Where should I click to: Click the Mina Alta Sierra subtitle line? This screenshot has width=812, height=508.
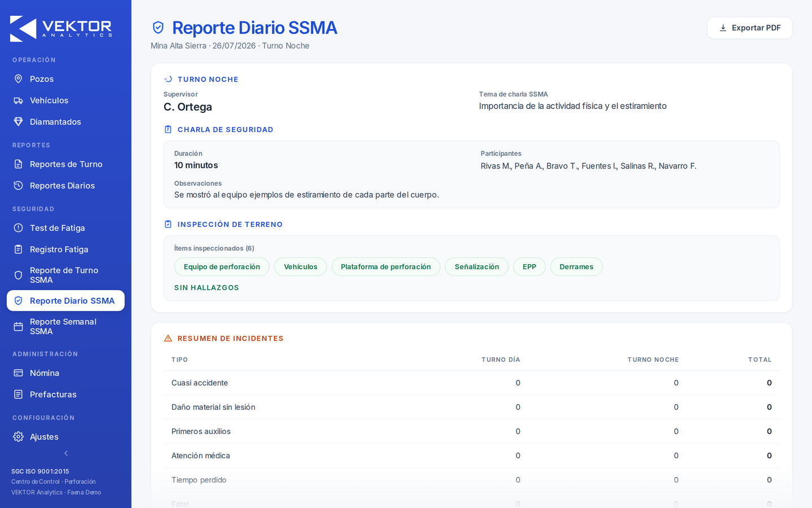tap(230, 46)
